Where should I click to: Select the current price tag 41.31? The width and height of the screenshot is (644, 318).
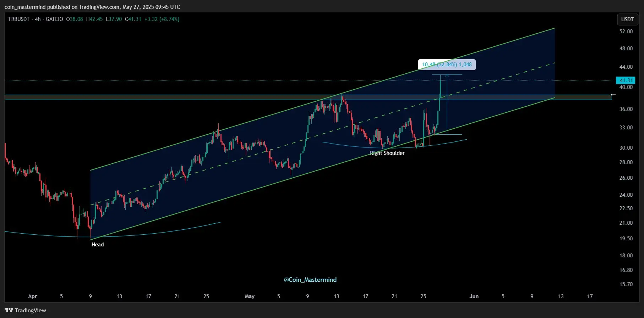626,80
